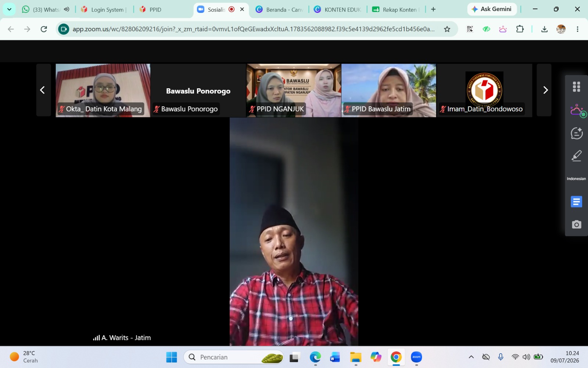Image resolution: width=588 pixels, height=368 pixels.
Task: Switch to the Beranda Canva tab
Action: (x=279, y=10)
